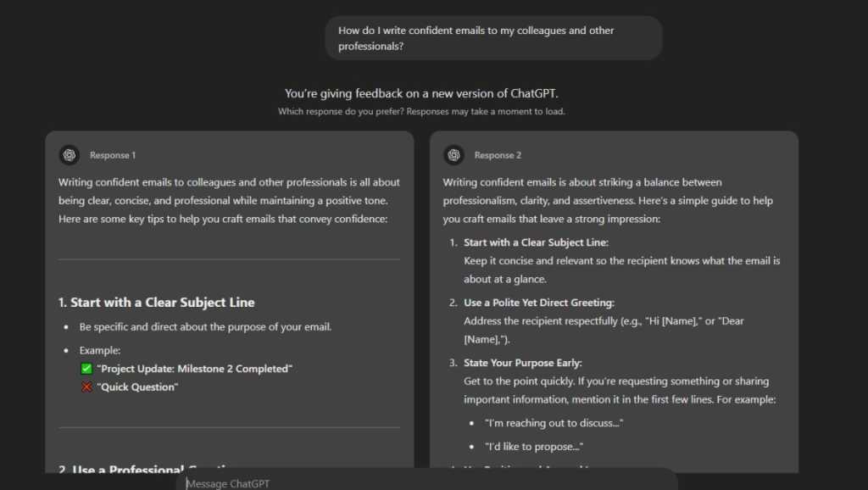Screen dimensions: 868x490
Task: Click the Message ChatGPT input field
Action: tap(424, 482)
